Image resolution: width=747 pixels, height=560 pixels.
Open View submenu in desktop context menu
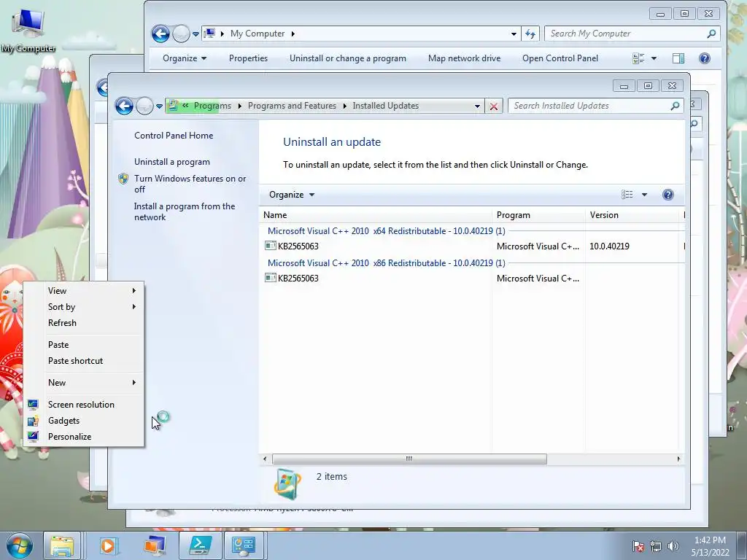(x=84, y=290)
